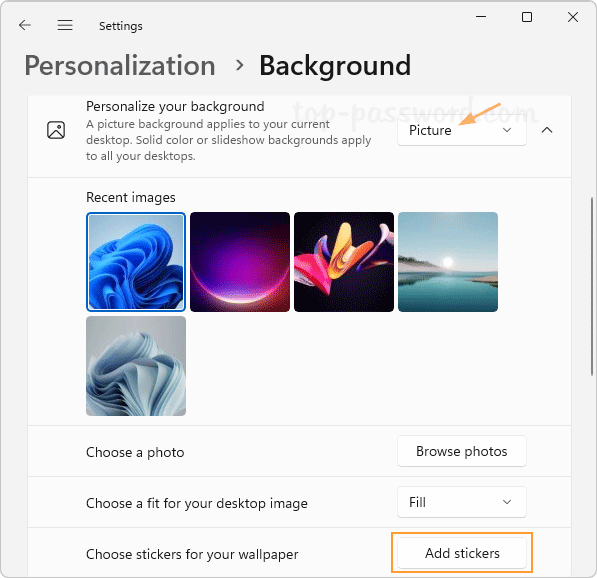Pick the lake sunrise landscape wallpaper
This screenshot has height=578, width=597.
point(448,262)
